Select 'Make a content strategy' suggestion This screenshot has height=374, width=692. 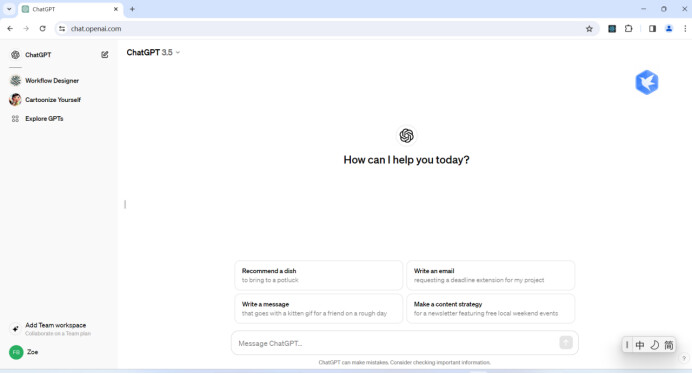point(490,308)
